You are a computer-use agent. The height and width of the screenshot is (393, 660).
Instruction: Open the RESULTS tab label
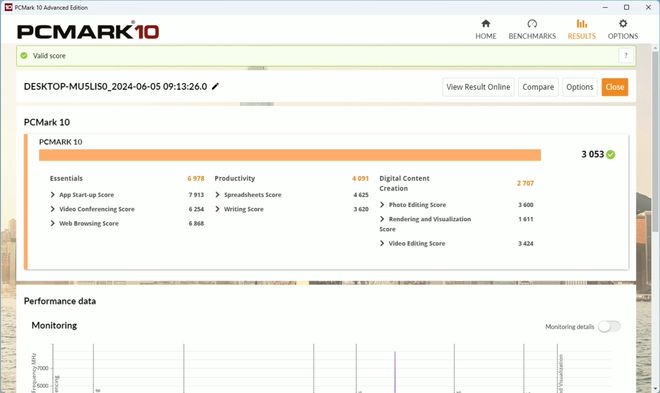[582, 36]
